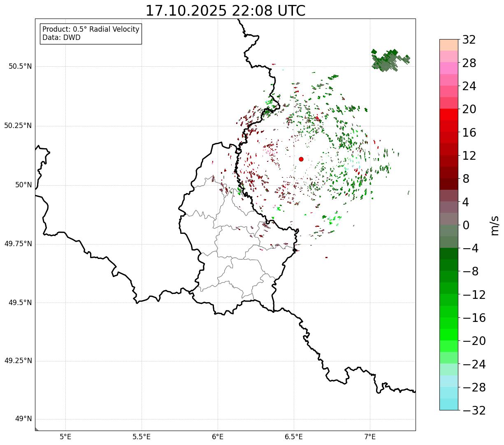This screenshot has width=504, height=445.
Task: Click the −32 colorbar tick label
Action: (x=474, y=410)
